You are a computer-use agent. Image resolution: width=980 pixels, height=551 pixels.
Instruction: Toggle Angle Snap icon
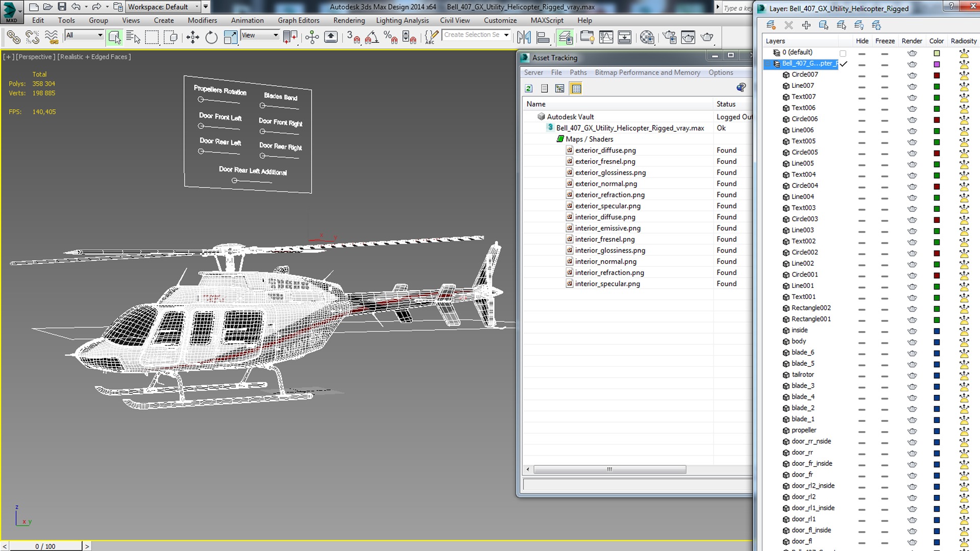pyautogui.click(x=372, y=37)
